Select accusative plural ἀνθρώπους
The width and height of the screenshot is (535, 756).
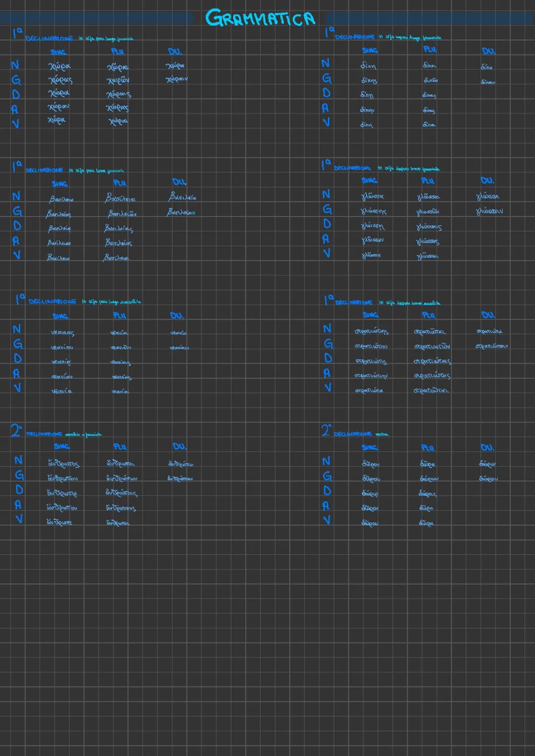click(120, 508)
